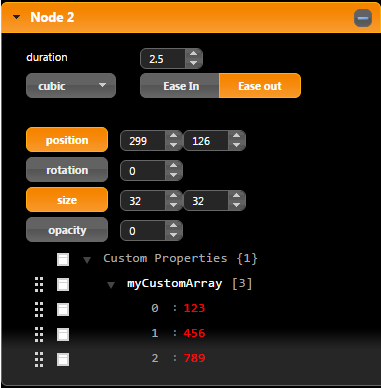Increment position Y value 126

pos(236,136)
